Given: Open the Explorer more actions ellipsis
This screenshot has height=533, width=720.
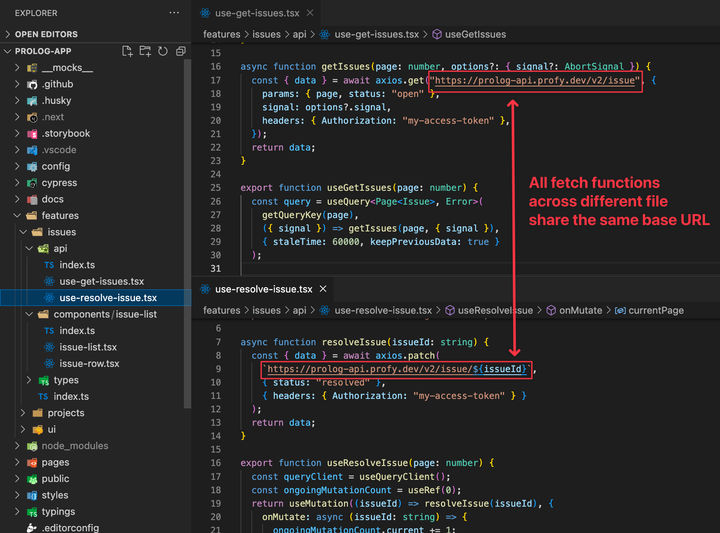Looking at the screenshot, I should pyautogui.click(x=175, y=13).
